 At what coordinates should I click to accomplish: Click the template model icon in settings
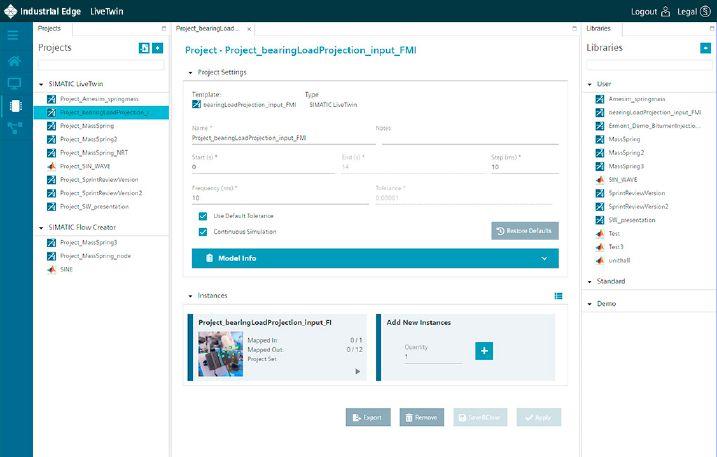[196, 104]
